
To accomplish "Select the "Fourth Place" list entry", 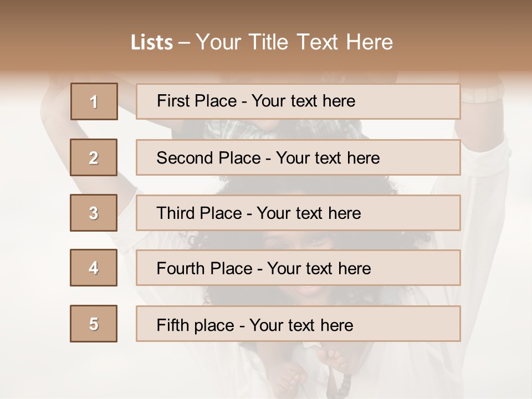I will 298,268.
